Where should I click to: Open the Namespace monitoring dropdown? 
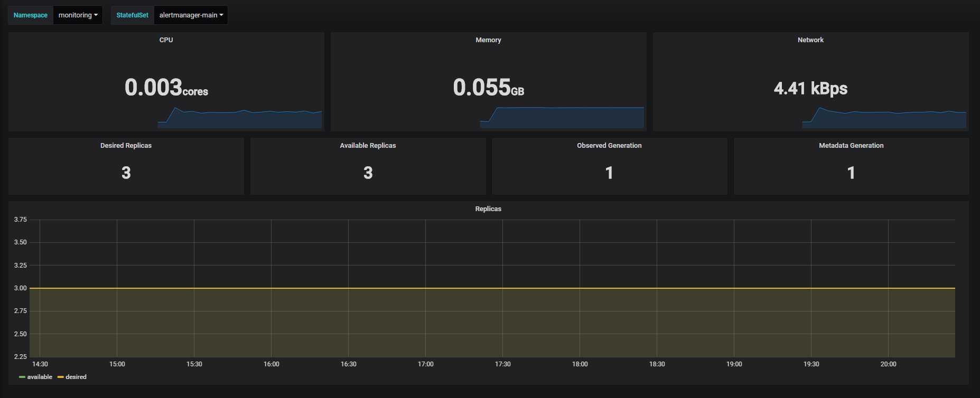78,15
